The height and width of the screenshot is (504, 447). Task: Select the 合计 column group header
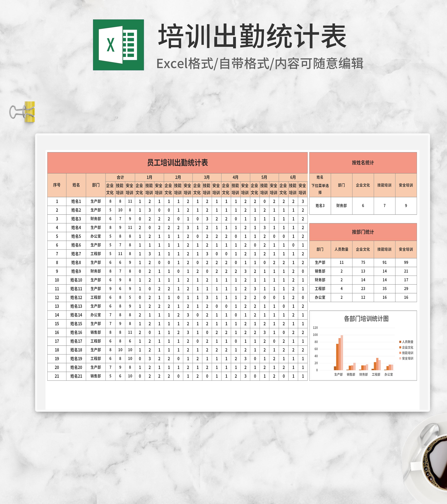tap(120, 177)
